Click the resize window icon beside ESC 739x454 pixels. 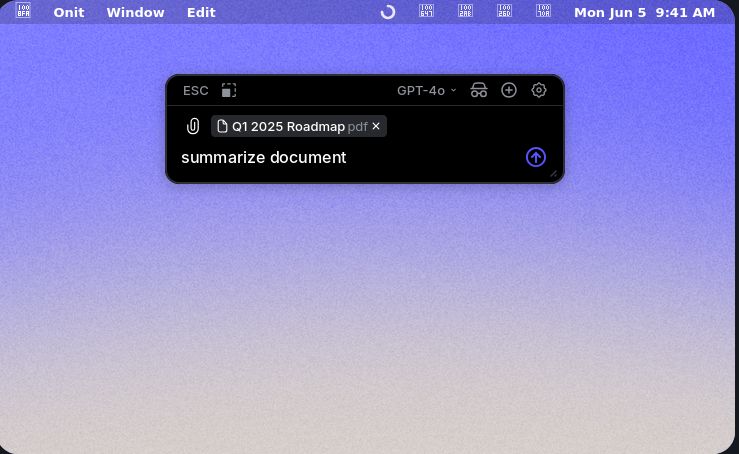click(x=229, y=91)
